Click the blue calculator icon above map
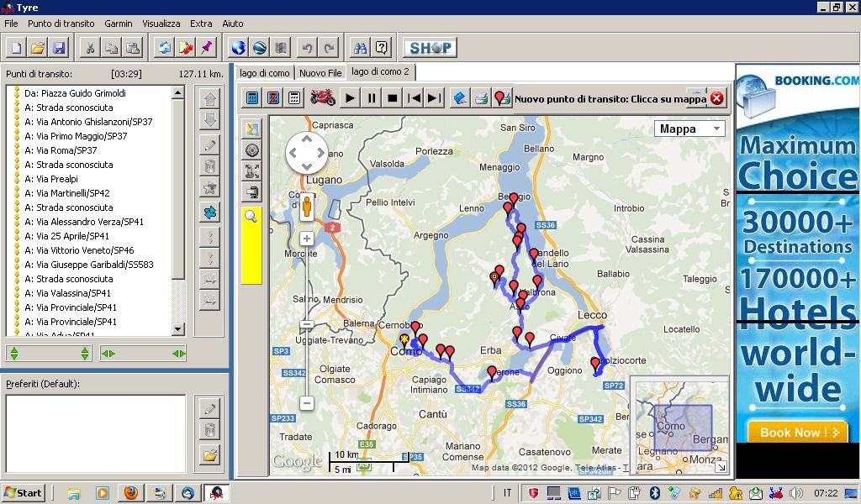The image size is (861, 504). tap(252, 98)
